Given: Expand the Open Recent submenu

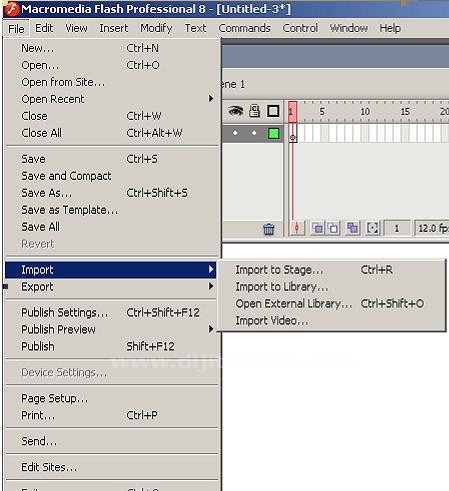Looking at the screenshot, I should 111,99.
